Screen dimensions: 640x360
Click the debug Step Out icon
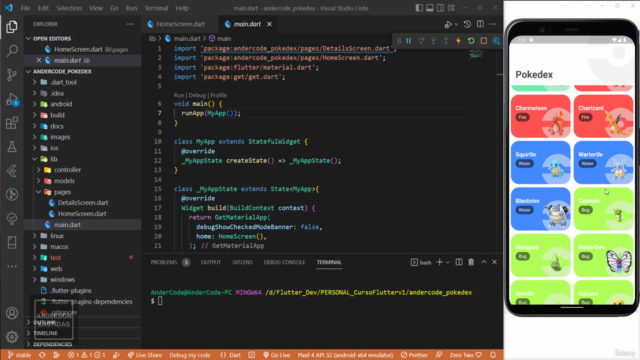pyautogui.click(x=446, y=41)
